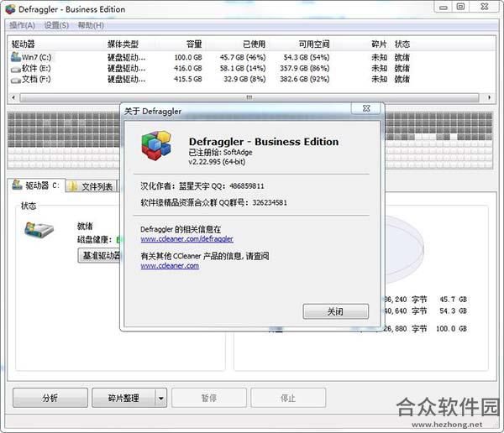Click the 磁盘健康 label
Viewport: 504px width, 433px height.
pos(94,240)
